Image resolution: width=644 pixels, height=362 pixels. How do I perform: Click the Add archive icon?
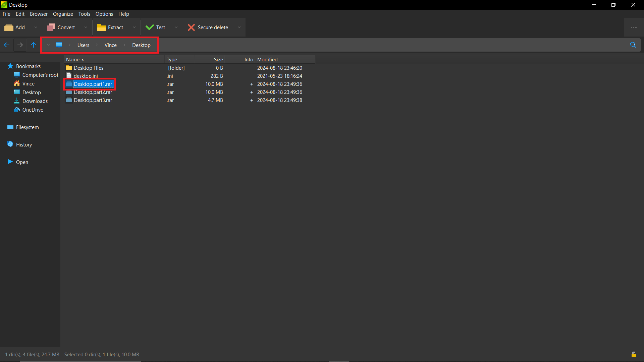9,27
